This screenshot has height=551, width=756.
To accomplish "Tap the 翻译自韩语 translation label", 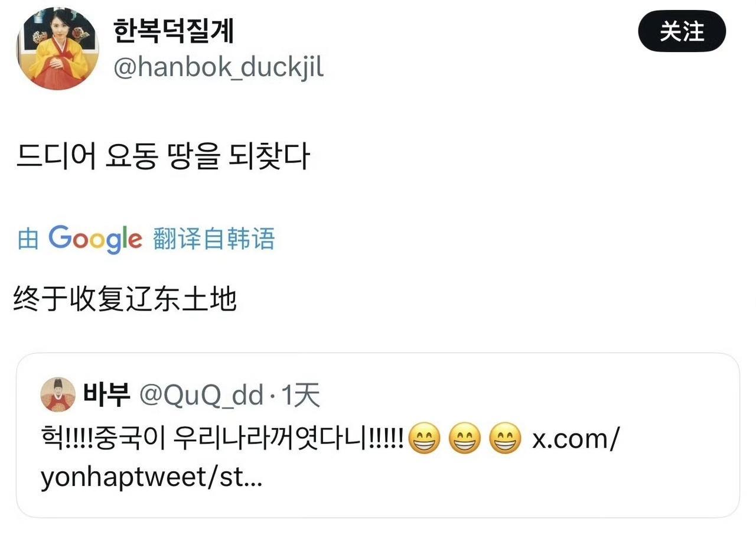I will pyautogui.click(x=214, y=239).
